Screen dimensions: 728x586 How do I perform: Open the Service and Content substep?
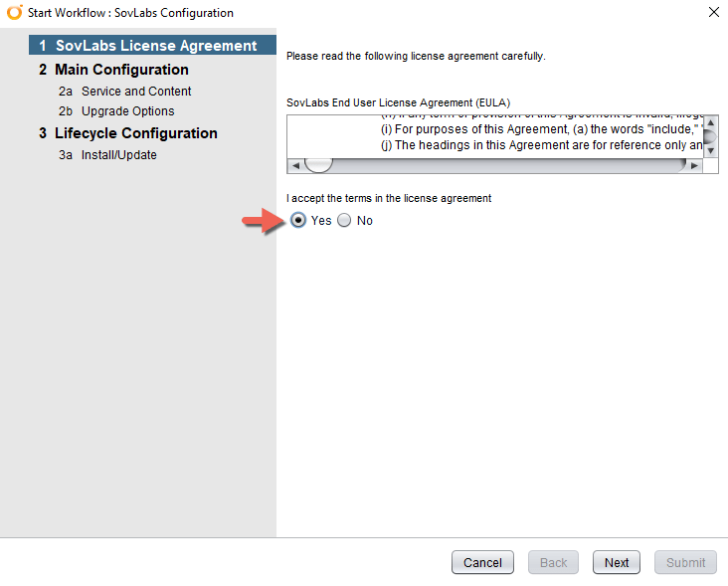pos(135,92)
